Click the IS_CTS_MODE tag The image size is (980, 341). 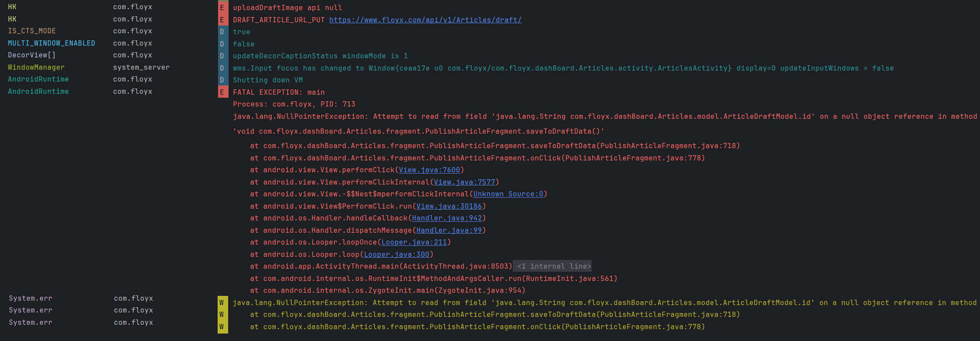pyautogui.click(x=32, y=31)
